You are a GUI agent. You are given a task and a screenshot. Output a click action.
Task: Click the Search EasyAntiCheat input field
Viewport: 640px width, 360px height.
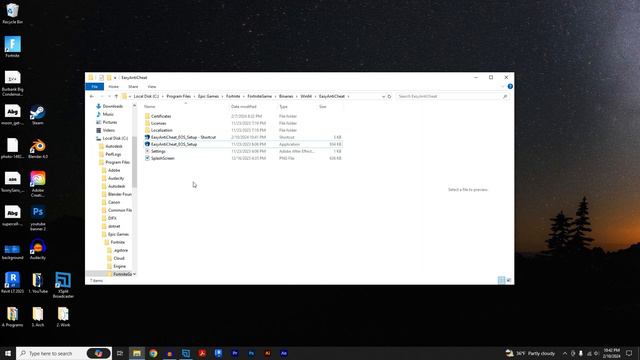tap(452, 96)
